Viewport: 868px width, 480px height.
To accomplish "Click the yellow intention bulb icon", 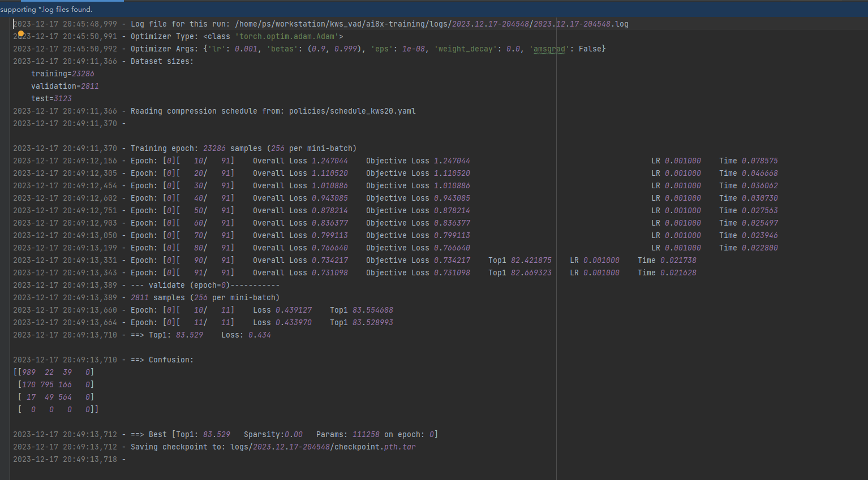I will tap(21, 34).
